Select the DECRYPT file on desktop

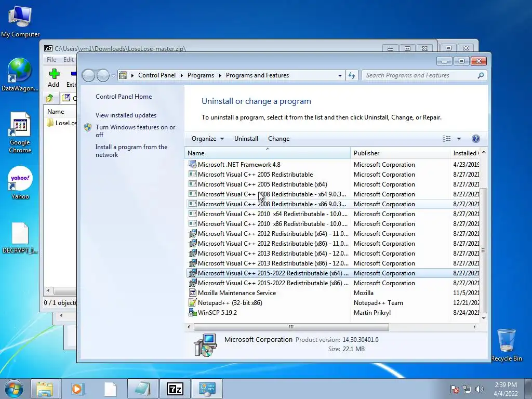(20, 238)
